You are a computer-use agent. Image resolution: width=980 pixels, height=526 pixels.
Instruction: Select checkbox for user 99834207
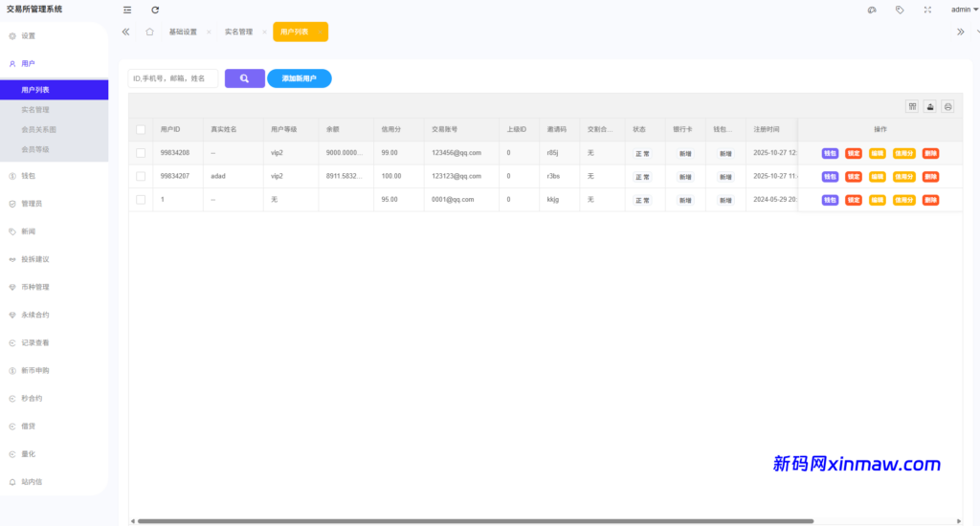click(141, 176)
